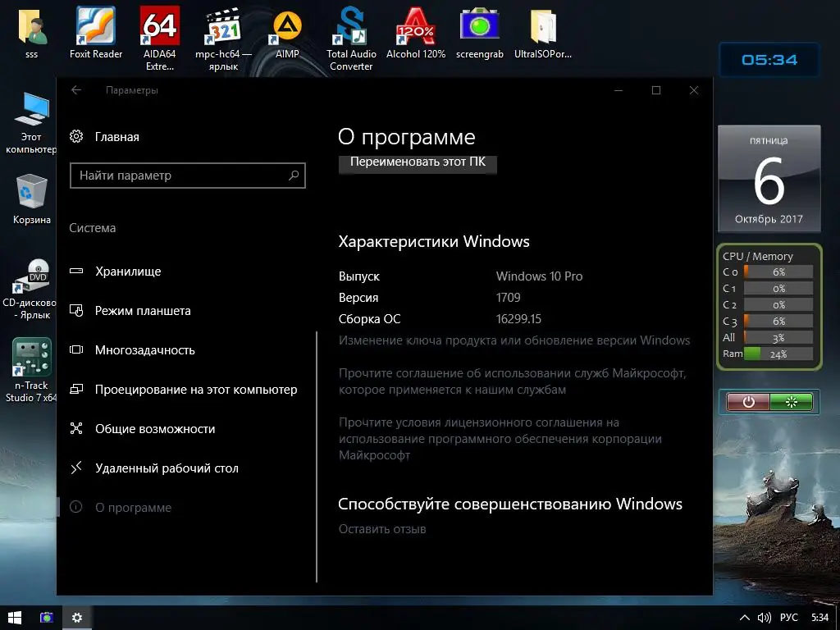Show hidden tray icons chevron
Image resolution: width=840 pixels, height=630 pixels.
(x=744, y=618)
